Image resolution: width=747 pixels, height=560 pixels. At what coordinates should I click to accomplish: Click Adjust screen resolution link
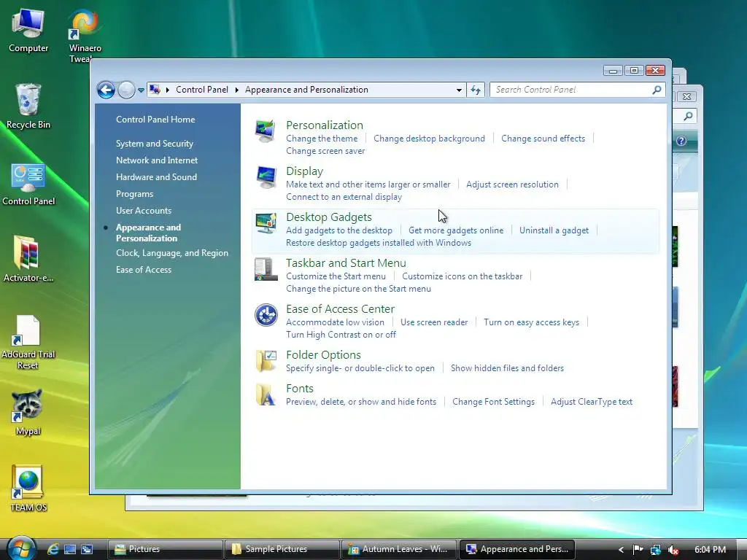(512, 184)
